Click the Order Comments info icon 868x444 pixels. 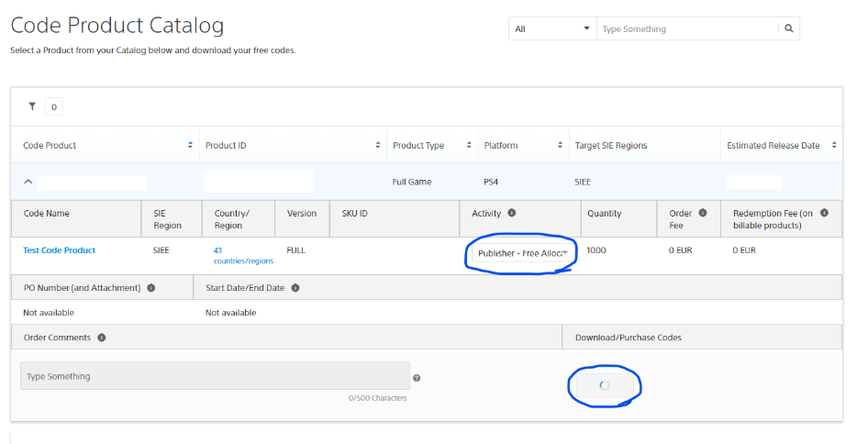pos(102,338)
